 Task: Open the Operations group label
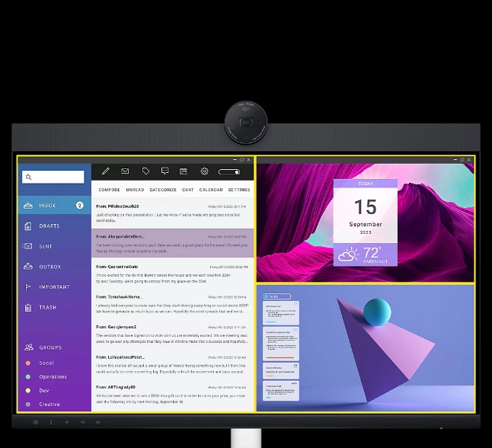[53, 376]
